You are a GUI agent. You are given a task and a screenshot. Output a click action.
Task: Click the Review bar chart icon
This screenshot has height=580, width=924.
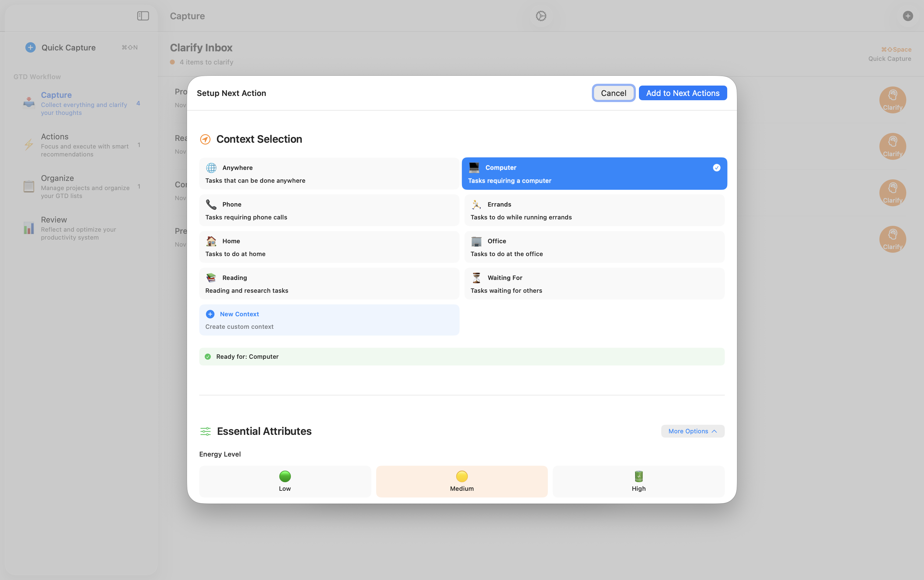[x=28, y=228]
